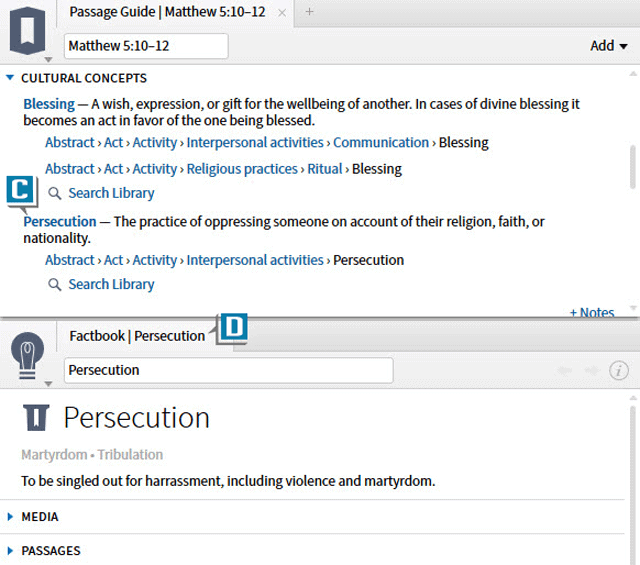The image size is (640, 565).
Task: Click magnifier icon under Blessing entry
Action: (x=55, y=193)
